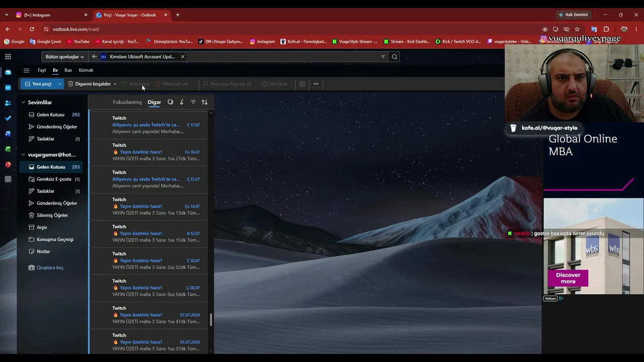
Task: Select the Ev ribbon tab
Action: (x=55, y=70)
